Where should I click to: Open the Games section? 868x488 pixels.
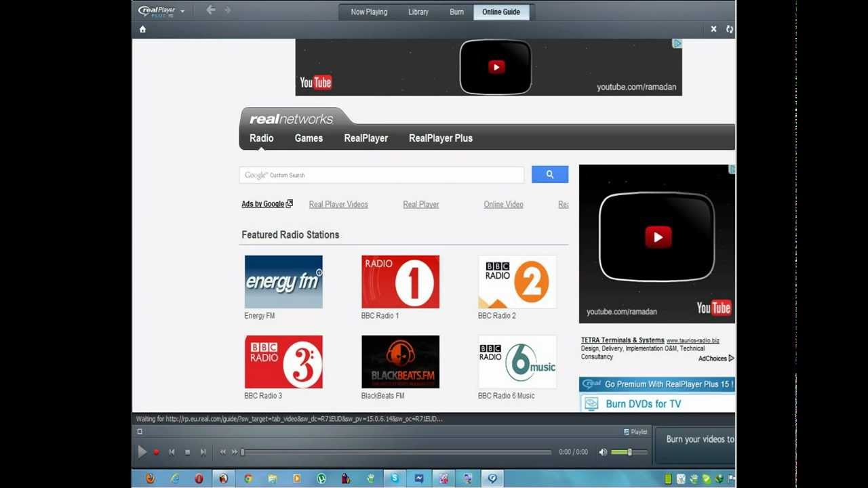pos(309,138)
